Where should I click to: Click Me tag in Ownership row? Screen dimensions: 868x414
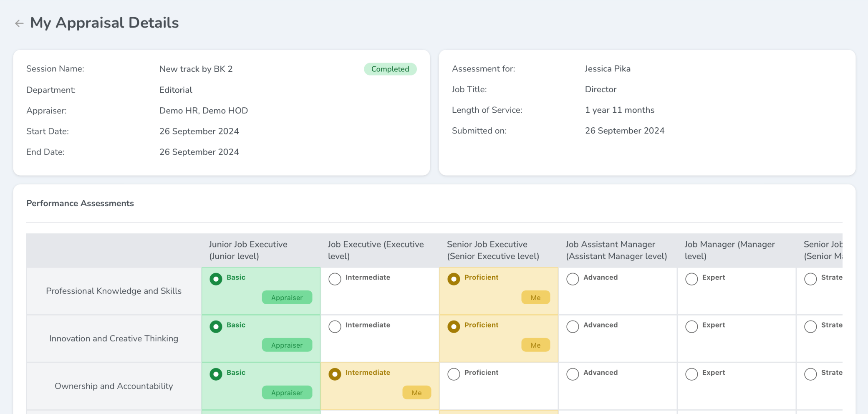pos(417,393)
